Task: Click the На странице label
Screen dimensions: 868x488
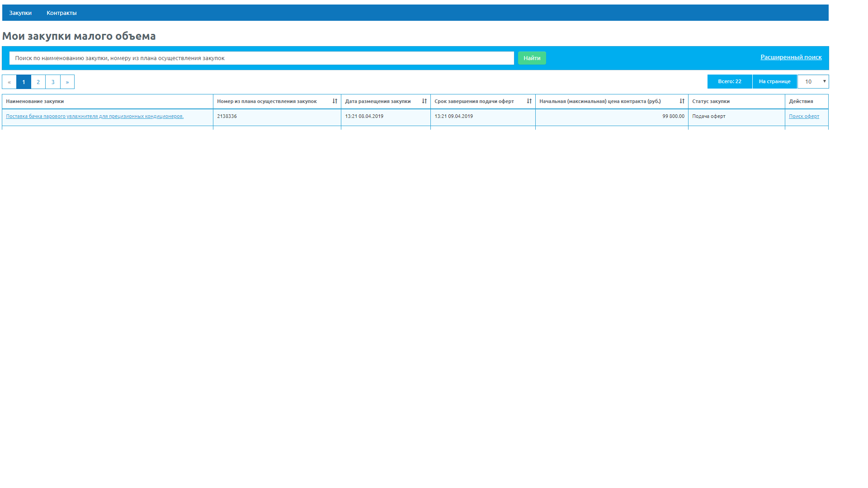Action: point(774,82)
